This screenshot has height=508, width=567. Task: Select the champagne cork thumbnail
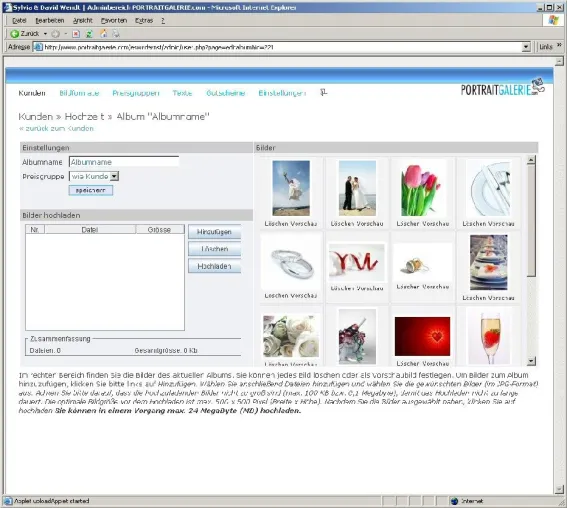[x=422, y=262]
